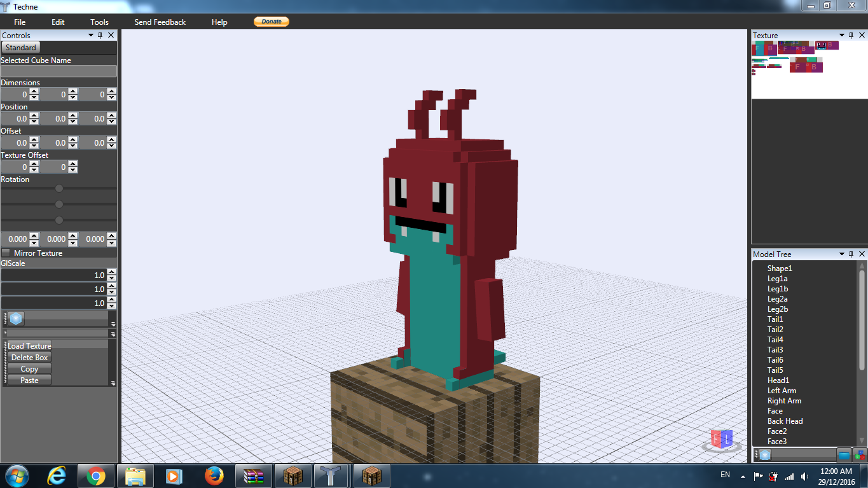868x488 pixels.
Task: Toggle the Standard controls mode button
Action: click(20, 47)
